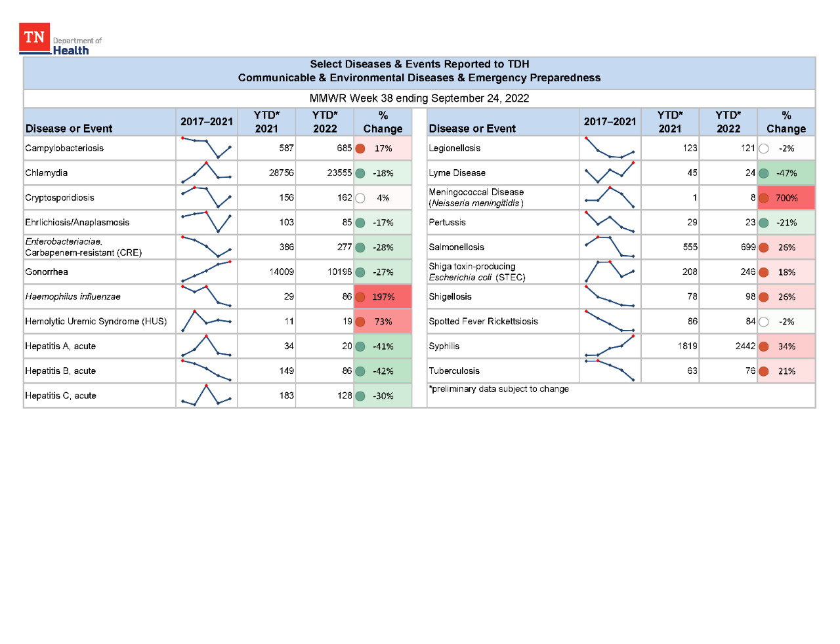Click the Select Diseases & Events report title

419,64
